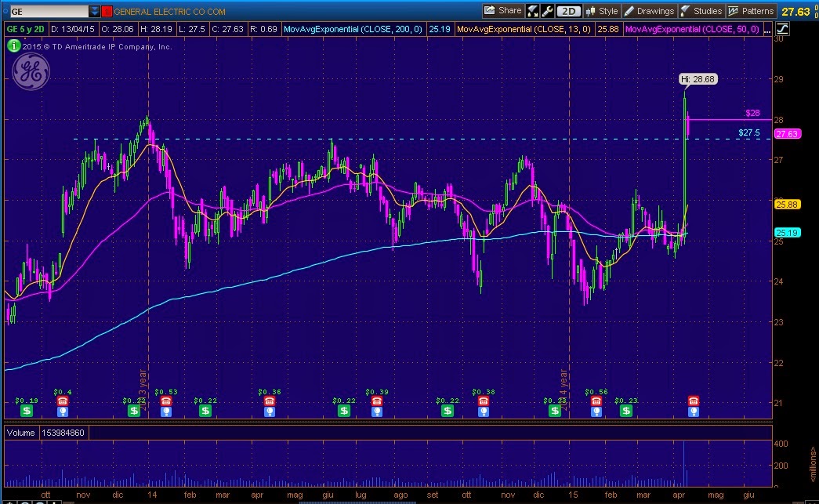This screenshot has width=819, height=504.
Task: Click the MovAvgExponential (CLOSE, 50, 0) study label
Action: [692, 29]
